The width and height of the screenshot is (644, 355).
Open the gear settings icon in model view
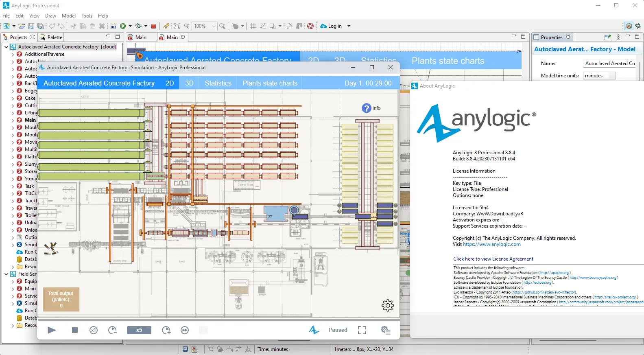[x=388, y=305]
